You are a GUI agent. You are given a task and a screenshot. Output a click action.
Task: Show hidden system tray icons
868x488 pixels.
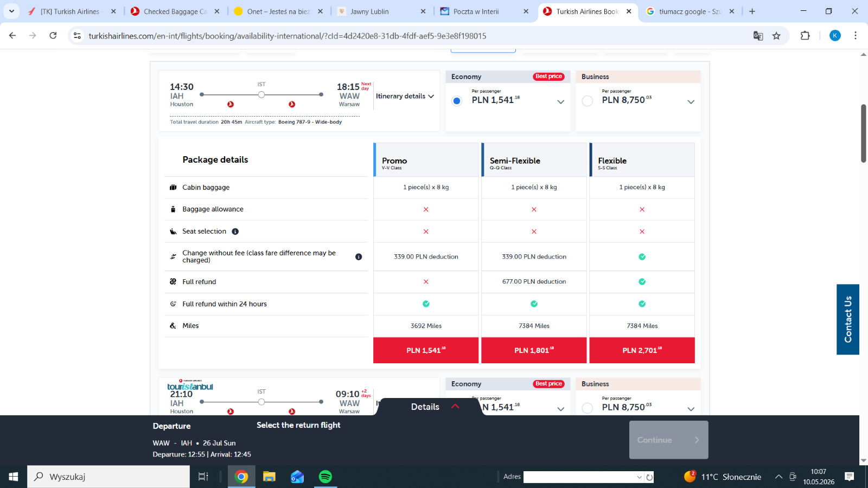click(778, 477)
